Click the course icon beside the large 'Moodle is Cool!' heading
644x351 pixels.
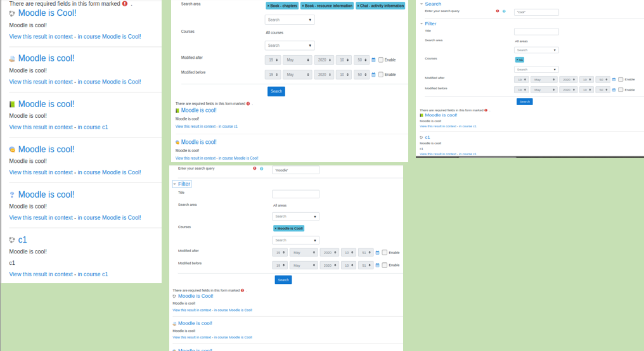12,13
